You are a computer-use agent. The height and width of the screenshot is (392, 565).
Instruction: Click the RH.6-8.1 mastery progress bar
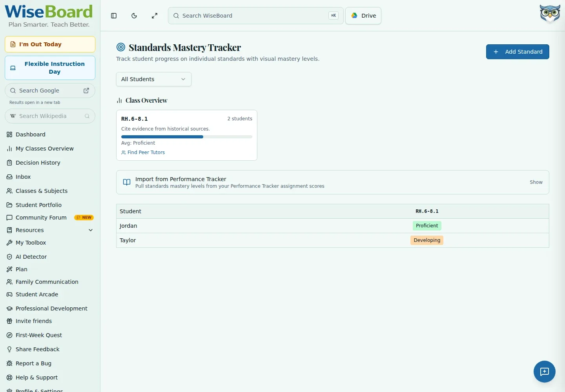187,137
